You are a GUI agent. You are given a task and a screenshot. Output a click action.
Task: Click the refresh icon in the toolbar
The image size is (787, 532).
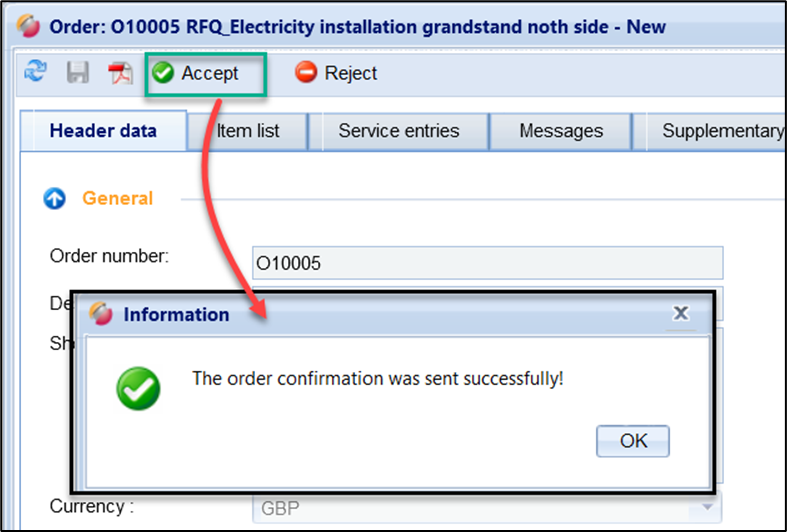click(36, 72)
